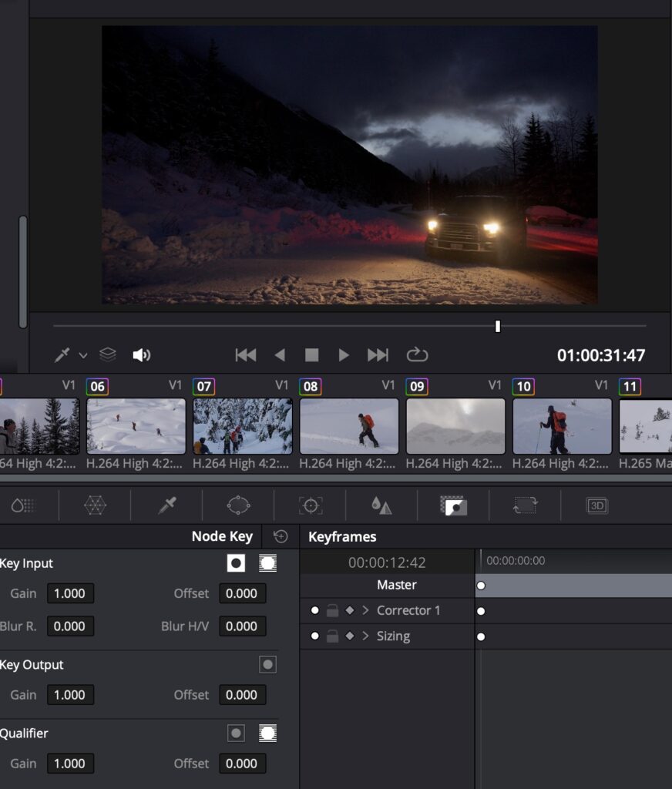Open the 3D stereoscopic palette

tap(597, 505)
